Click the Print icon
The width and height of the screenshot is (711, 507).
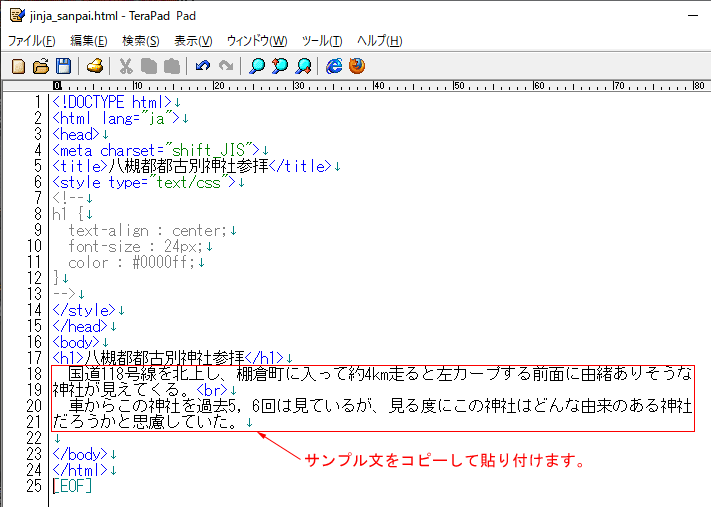coord(95,66)
